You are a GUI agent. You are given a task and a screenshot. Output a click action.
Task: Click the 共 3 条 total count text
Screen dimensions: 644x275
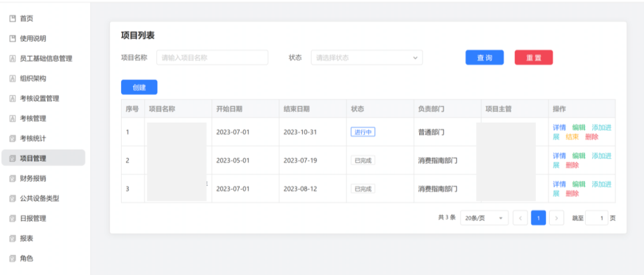click(447, 218)
